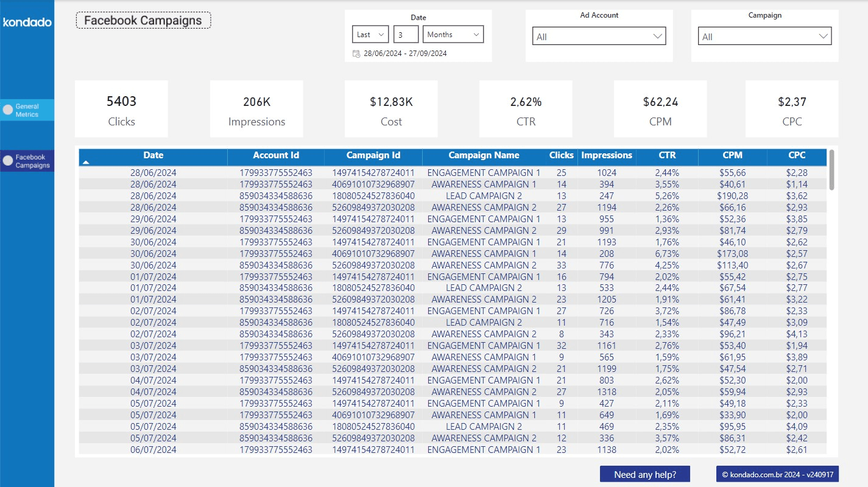Click the kondado.com.br copyright link
The image size is (868, 487).
(x=777, y=474)
